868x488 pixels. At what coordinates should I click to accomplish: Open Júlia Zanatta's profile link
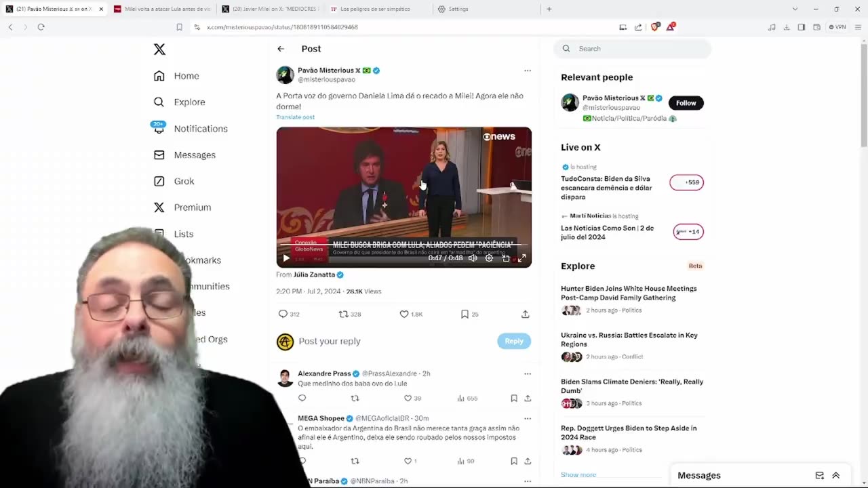pos(314,274)
